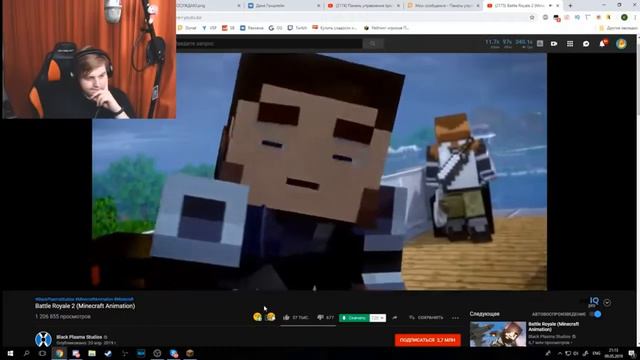
Task: Open the YouTube account avatar
Action: tap(621, 44)
